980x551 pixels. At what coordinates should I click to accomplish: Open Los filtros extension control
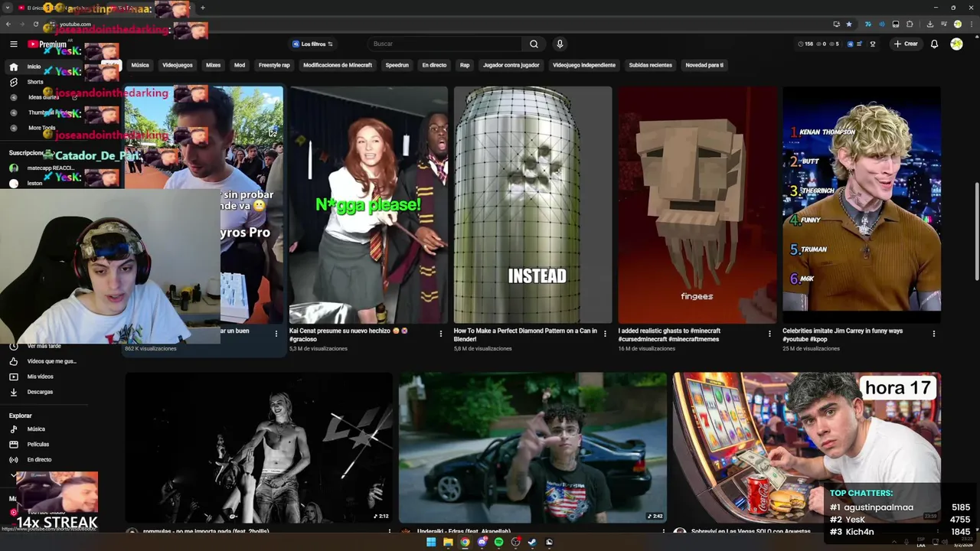312,44
